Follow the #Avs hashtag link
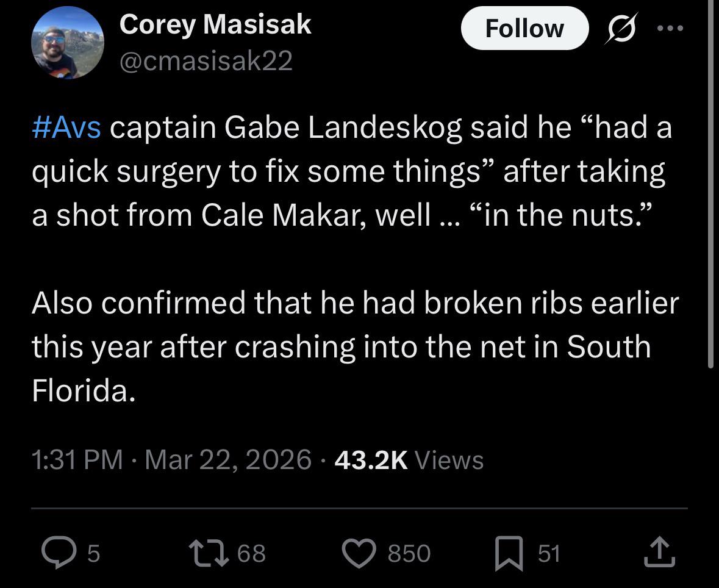 click(x=66, y=127)
